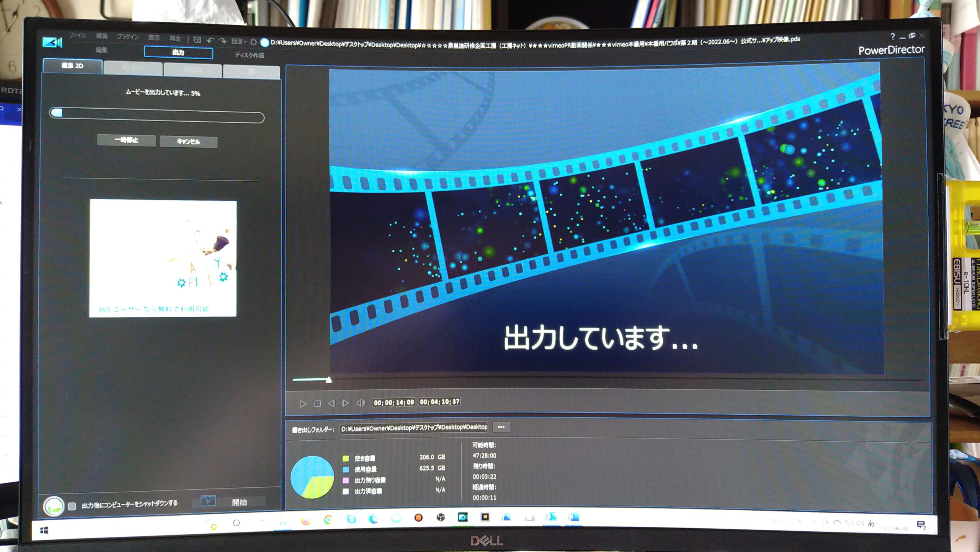This screenshot has height=552, width=980.
Task: Click the green leaf round icon
Action: [x=53, y=506]
